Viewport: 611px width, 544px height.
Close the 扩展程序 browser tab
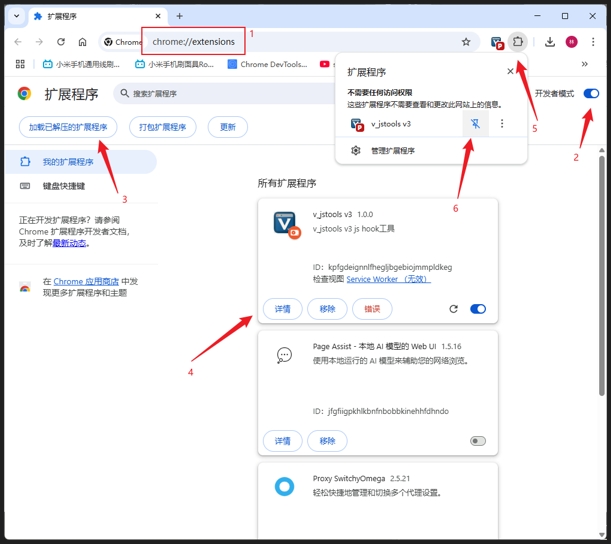click(x=158, y=16)
